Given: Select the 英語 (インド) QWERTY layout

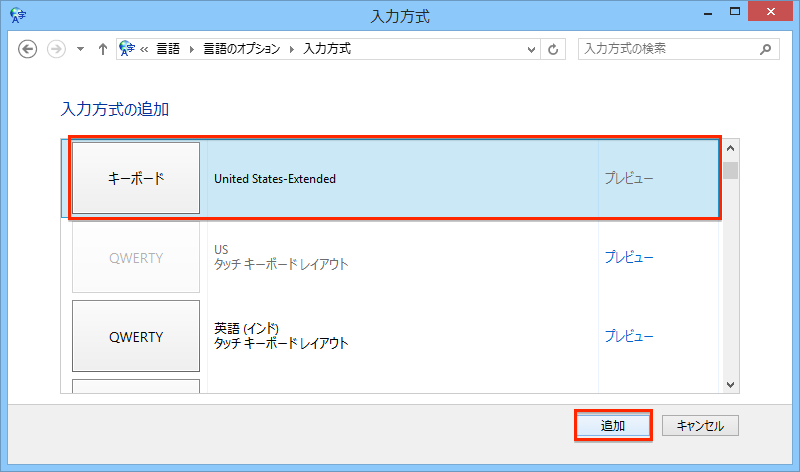Looking at the screenshot, I should [x=135, y=336].
